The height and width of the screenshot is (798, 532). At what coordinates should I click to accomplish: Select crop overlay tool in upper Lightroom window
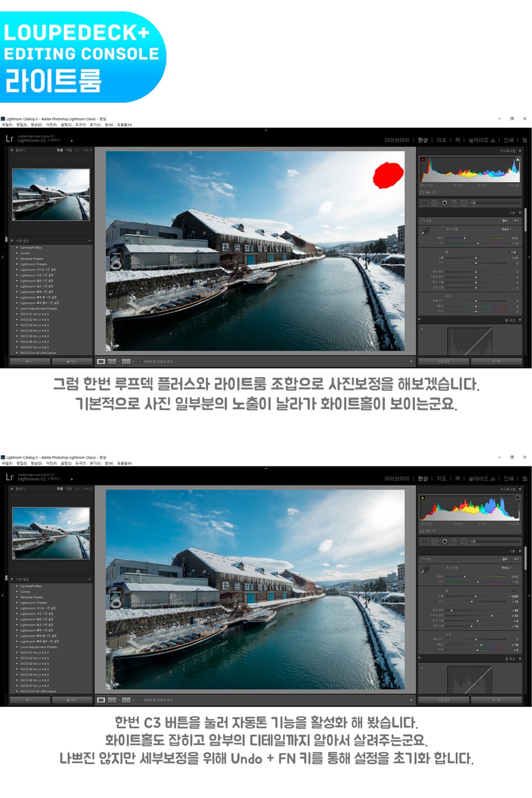tap(424, 203)
